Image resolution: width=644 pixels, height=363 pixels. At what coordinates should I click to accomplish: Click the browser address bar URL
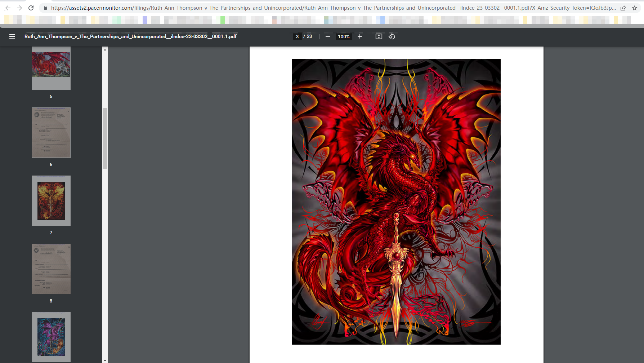[324, 8]
